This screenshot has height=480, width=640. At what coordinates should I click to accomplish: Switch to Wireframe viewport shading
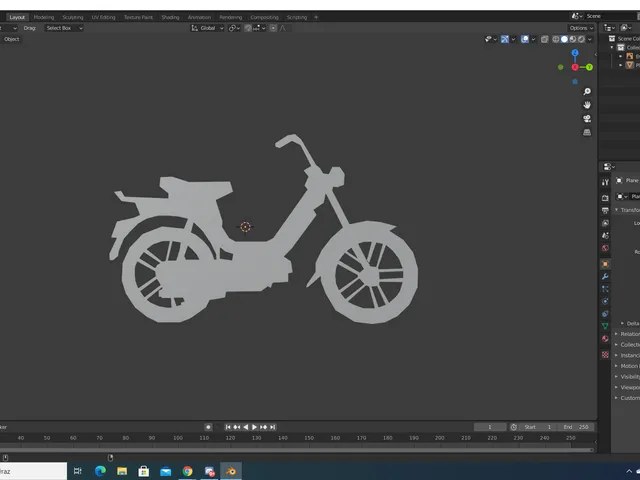click(556, 39)
